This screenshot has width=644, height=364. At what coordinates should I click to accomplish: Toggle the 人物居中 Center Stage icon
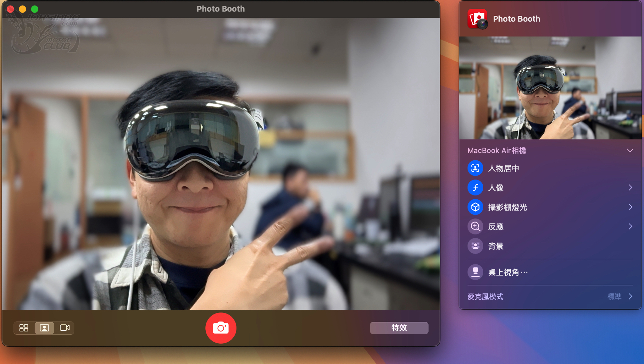tap(475, 168)
